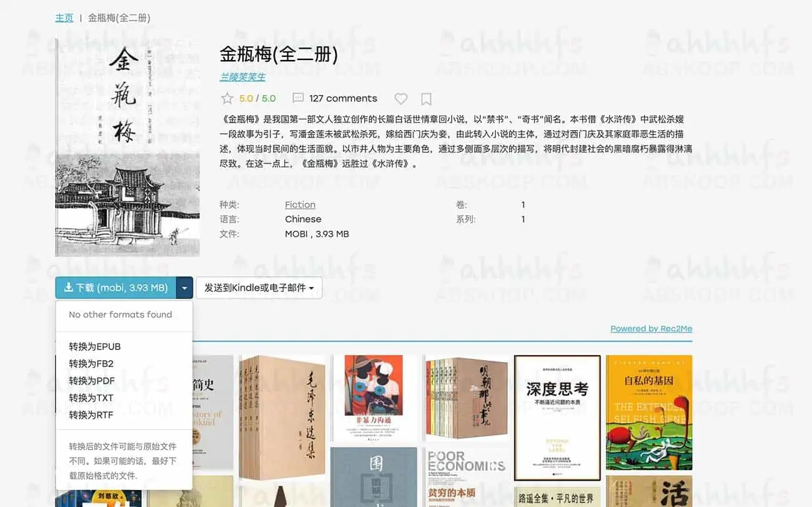Screen dimensions: 812x507
Task: Open author 兰陵笑笑生 link
Action: (x=242, y=77)
